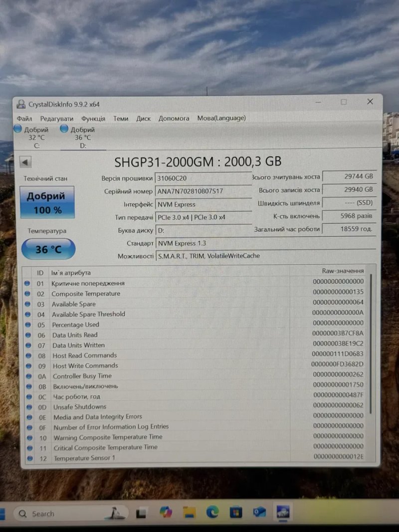The width and height of the screenshot is (399, 532).
Task: Click the raw value 00000003B7CF8A
Action: pos(338,333)
